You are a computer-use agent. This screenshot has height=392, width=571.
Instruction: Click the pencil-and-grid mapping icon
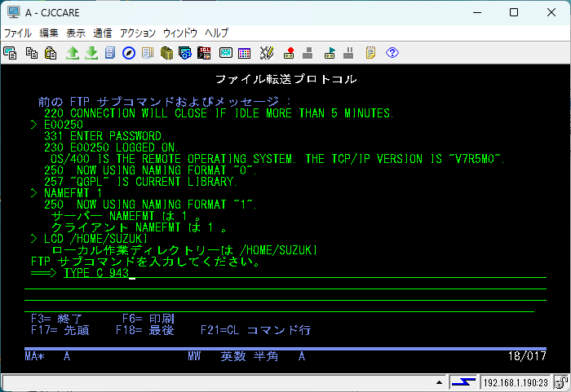(267, 53)
